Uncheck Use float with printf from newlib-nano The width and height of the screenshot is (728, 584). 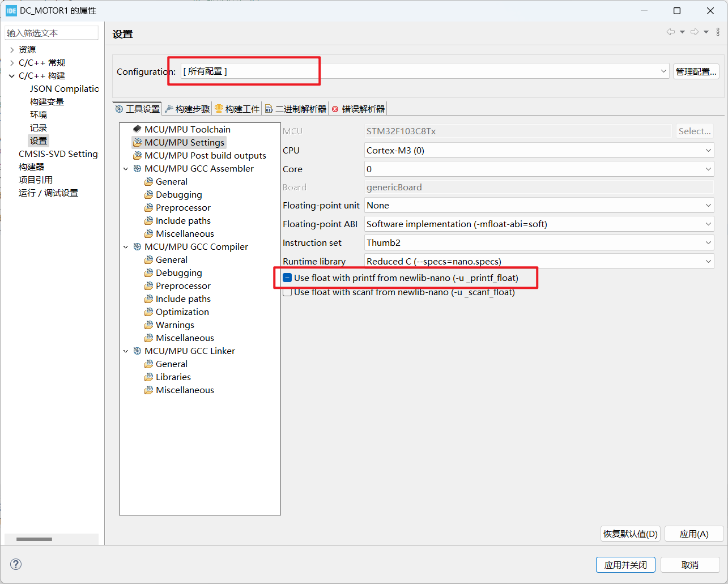click(x=287, y=278)
